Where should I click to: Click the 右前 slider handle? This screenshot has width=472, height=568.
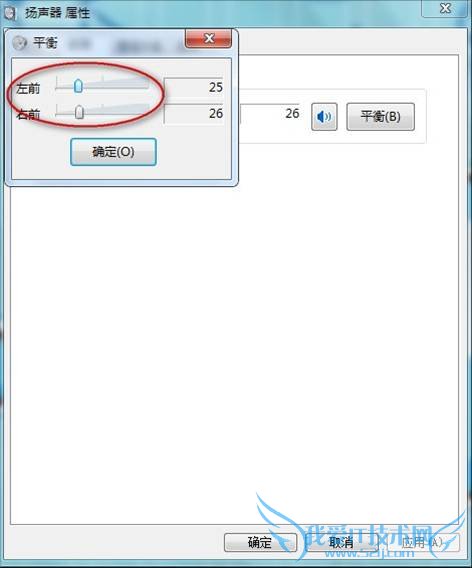79,112
